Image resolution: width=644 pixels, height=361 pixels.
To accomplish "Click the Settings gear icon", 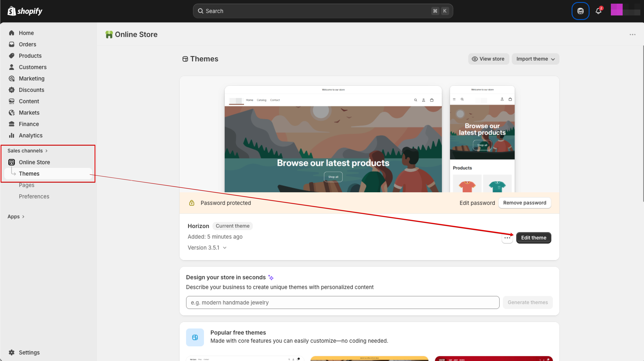I will click(x=12, y=352).
